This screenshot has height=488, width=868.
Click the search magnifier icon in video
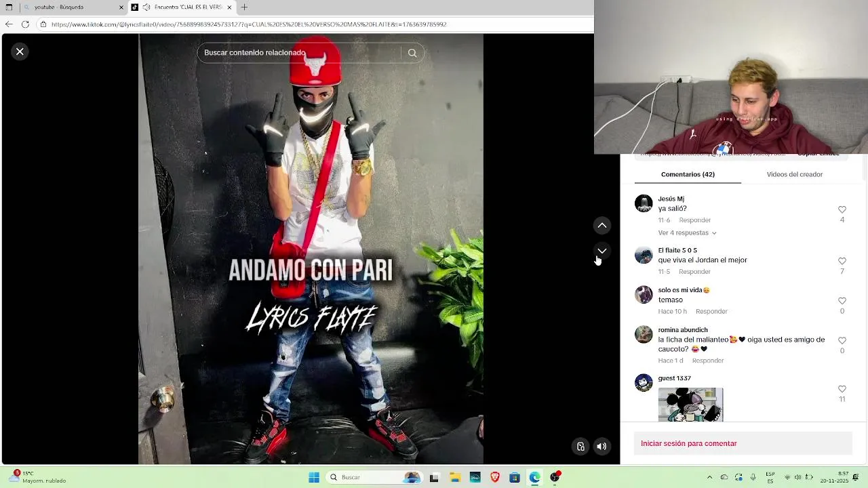pyautogui.click(x=412, y=53)
